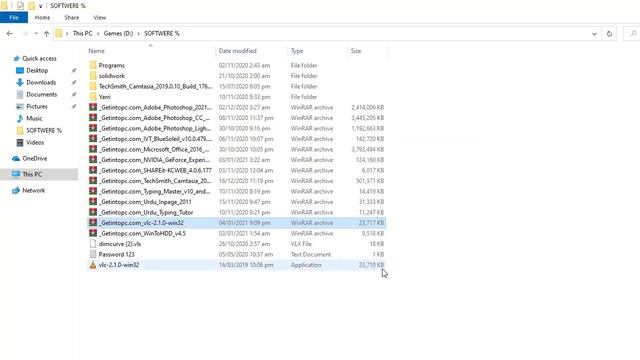Screen dimensions: 640x360
Task: Select Getintopc TechSmith_Camtasia archive icon
Action: 93,181
